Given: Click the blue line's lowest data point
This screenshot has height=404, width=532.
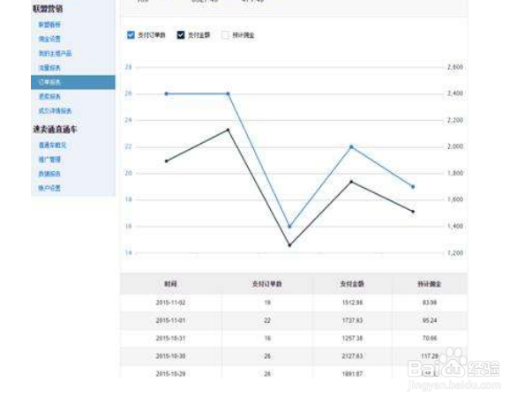Looking at the screenshot, I should pos(289,226).
